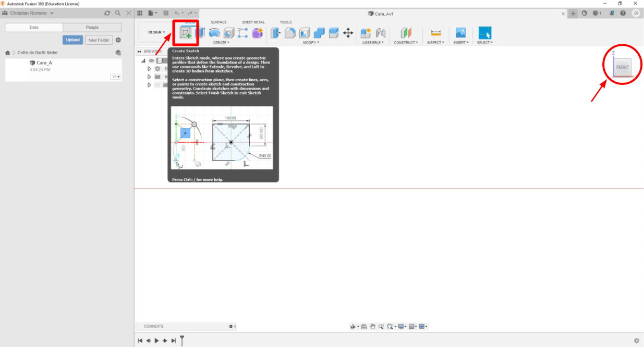
Task: Switch to the Surface tab
Action: [x=218, y=22]
